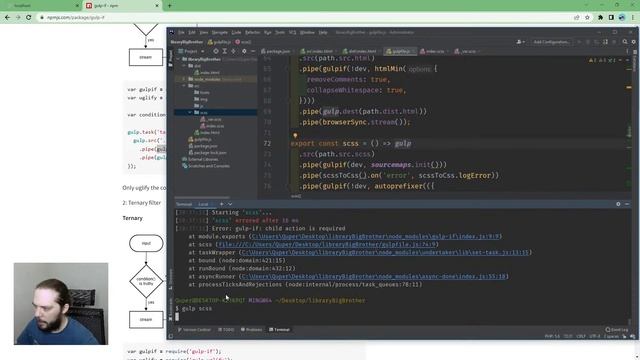
Task: Collapse the libraryBigBrother root folder
Action: (x=178, y=59)
